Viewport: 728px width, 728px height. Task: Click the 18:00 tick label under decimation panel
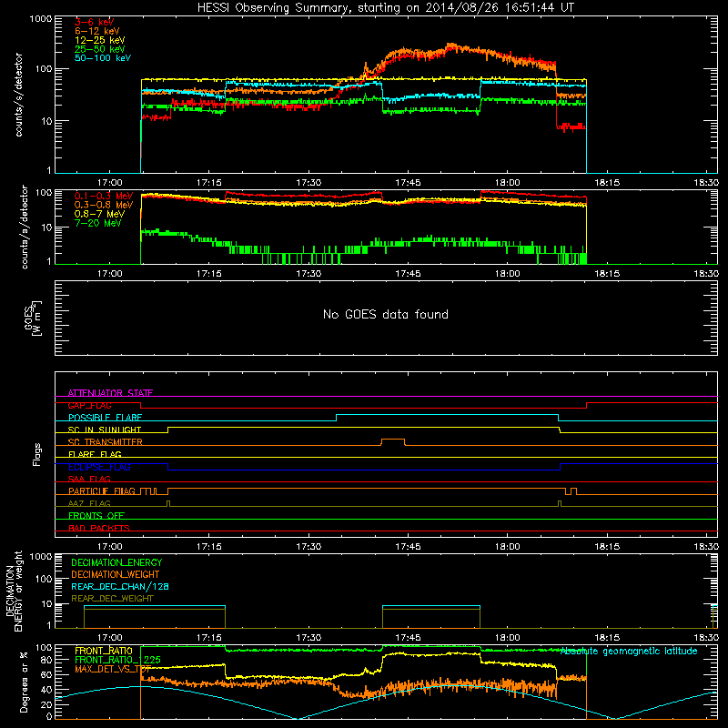click(507, 638)
